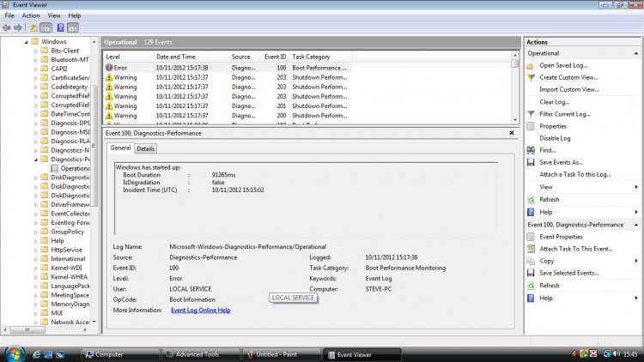
Task: Click the volume icon in system tray
Action: (617, 353)
